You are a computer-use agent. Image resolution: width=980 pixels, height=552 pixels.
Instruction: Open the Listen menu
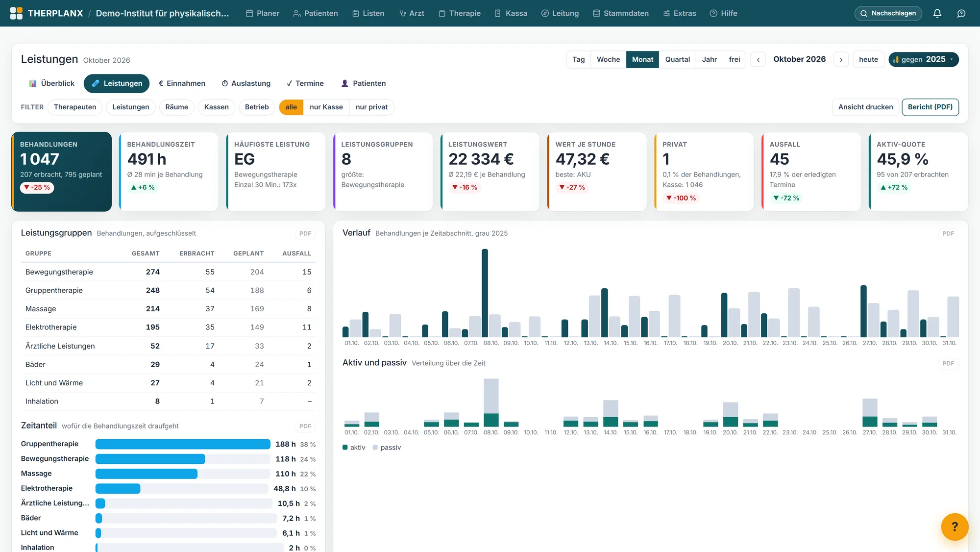[x=368, y=13]
